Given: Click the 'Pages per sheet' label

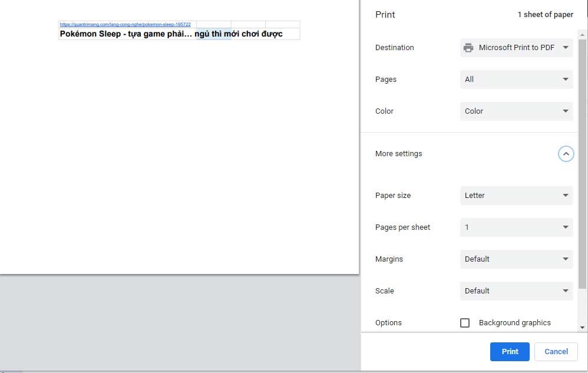Looking at the screenshot, I should pos(403,227).
